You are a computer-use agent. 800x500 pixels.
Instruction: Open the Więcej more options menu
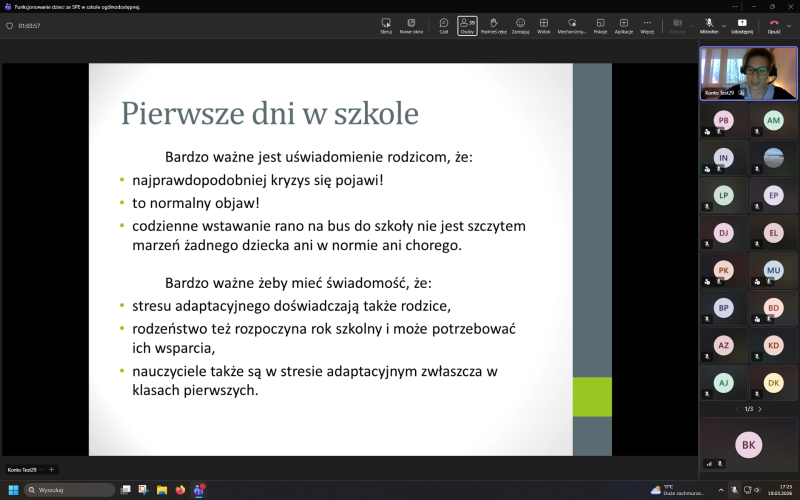pos(647,25)
